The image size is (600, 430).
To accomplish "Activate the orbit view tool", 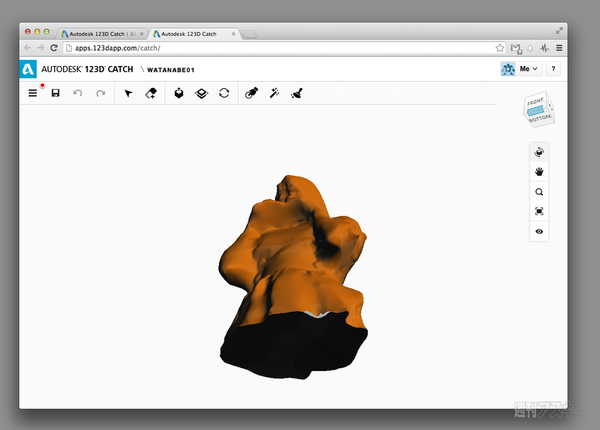I will 539,152.
